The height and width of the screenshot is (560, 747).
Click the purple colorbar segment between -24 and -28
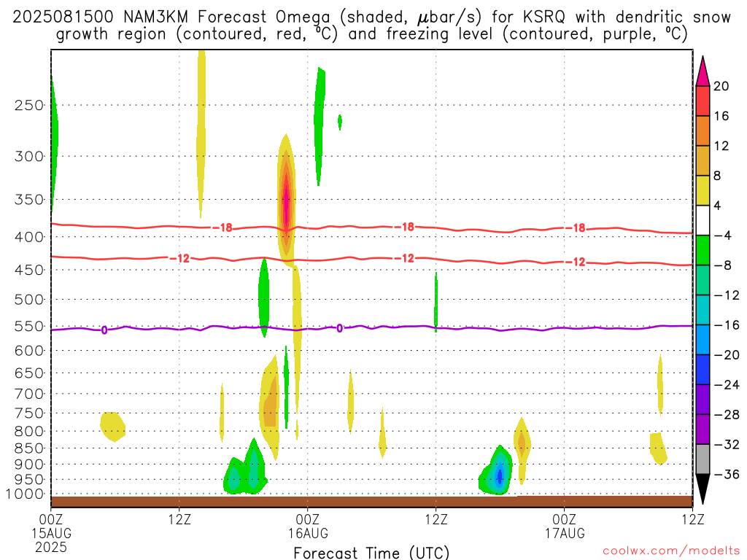pos(703,399)
